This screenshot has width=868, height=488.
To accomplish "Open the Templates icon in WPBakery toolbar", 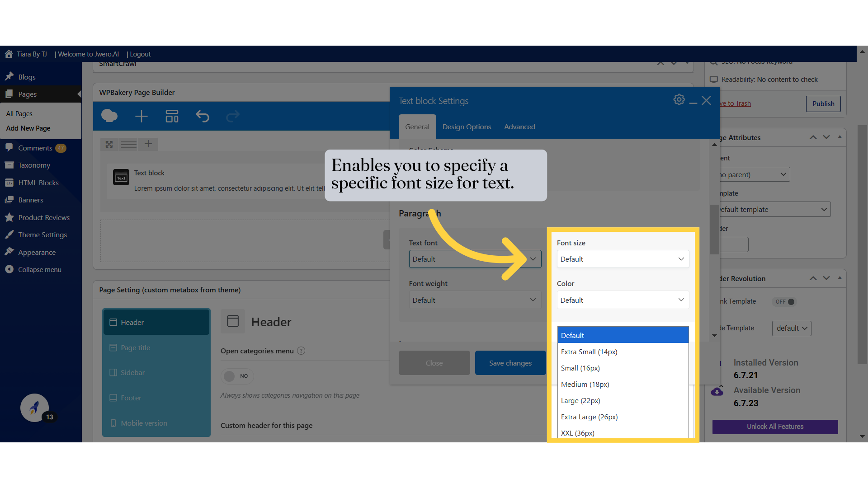I will [172, 116].
